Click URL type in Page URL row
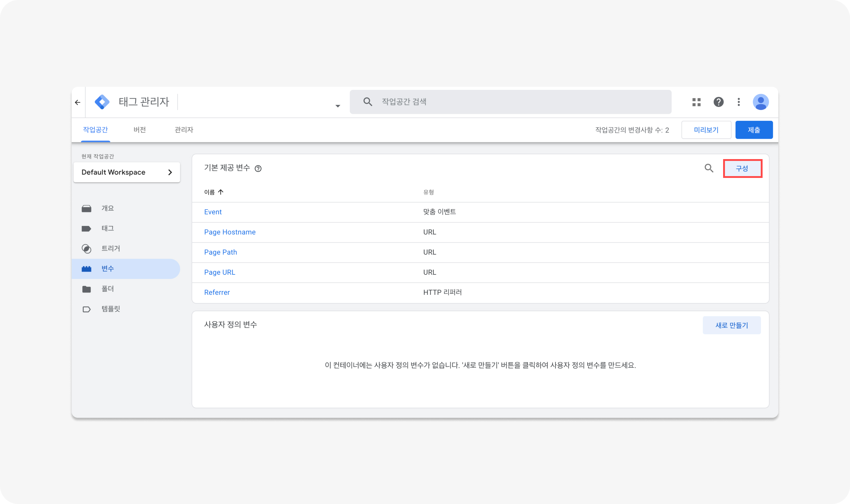Image resolution: width=850 pixels, height=504 pixels. pyautogui.click(x=430, y=272)
